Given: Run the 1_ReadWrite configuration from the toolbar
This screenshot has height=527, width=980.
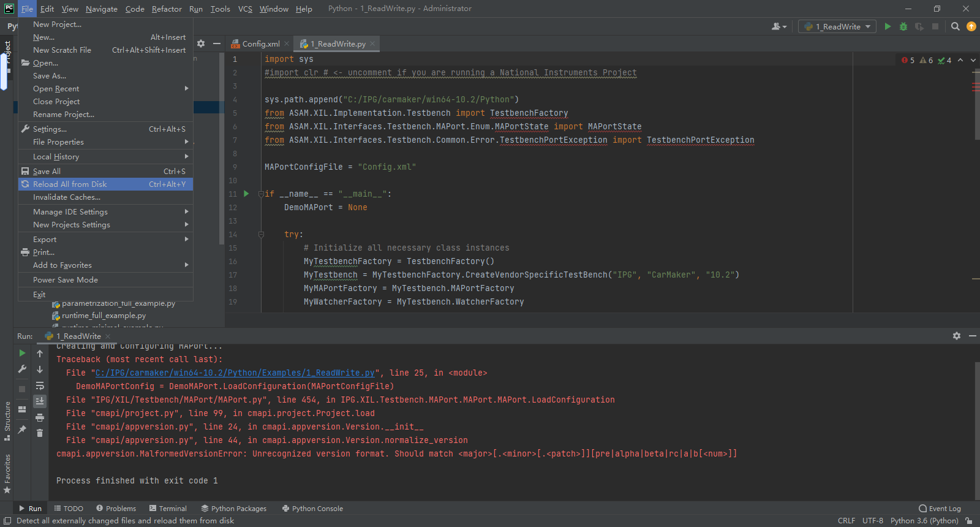Looking at the screenshot, I should click(x=888, y=26).
